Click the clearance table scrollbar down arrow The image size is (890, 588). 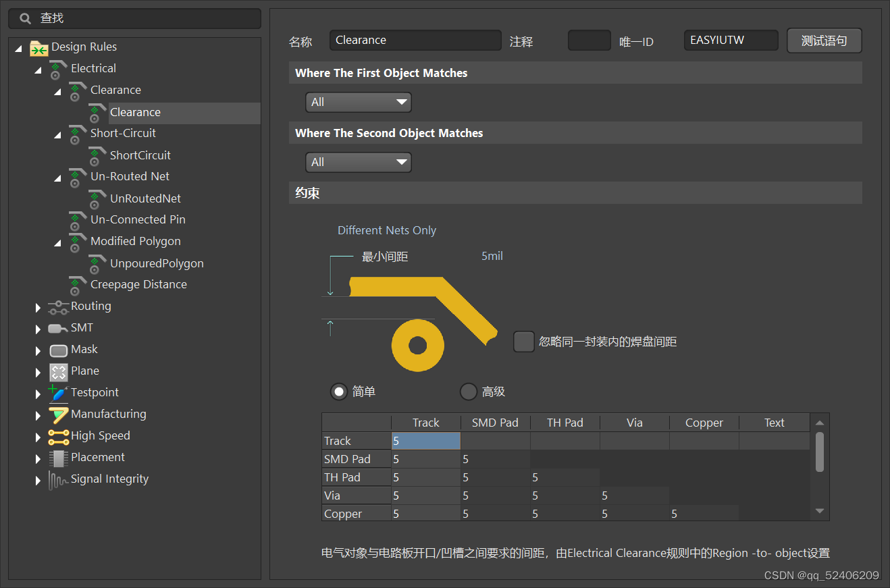(820, 511)
